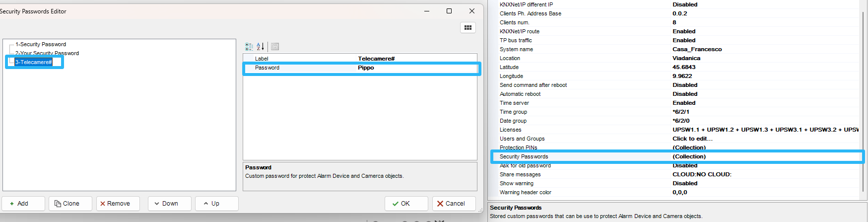The image size is (868, 222).
Task: Click the Property Pages icon
Action: pyautogui.click(x=275, y=47)
